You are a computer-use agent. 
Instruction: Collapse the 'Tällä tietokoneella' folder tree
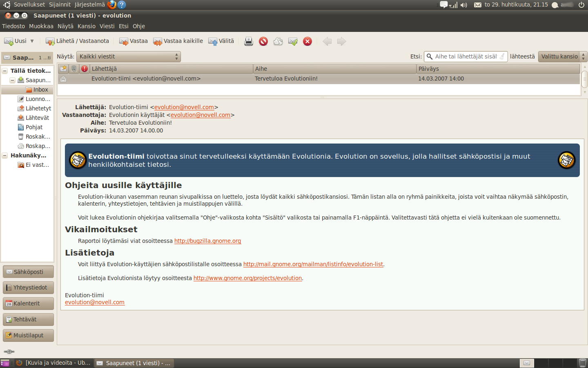[x=5, y=71]
